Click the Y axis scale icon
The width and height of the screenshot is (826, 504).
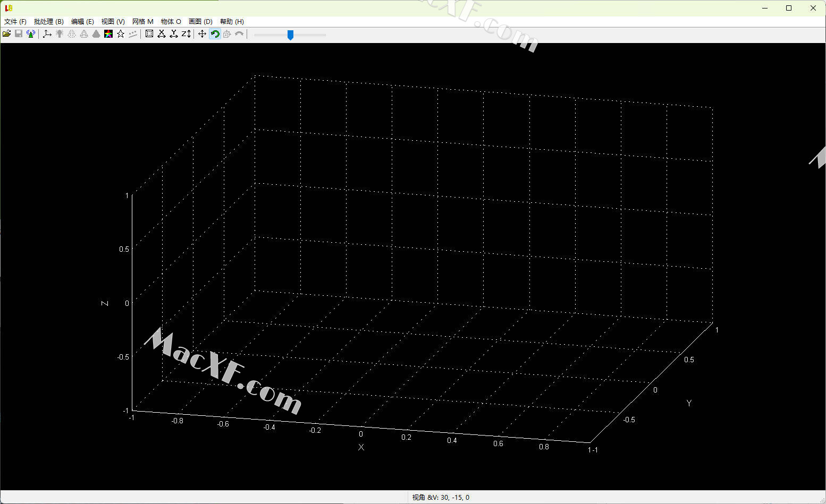click(x=174, y=34)
